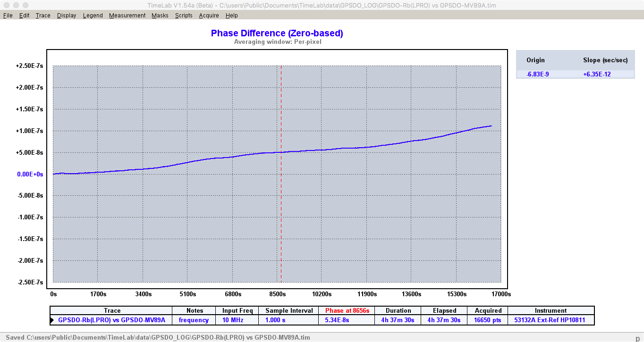Click the 'Trace' column header
This screenshot has width=644, height=342.
(x=112, y=310)
